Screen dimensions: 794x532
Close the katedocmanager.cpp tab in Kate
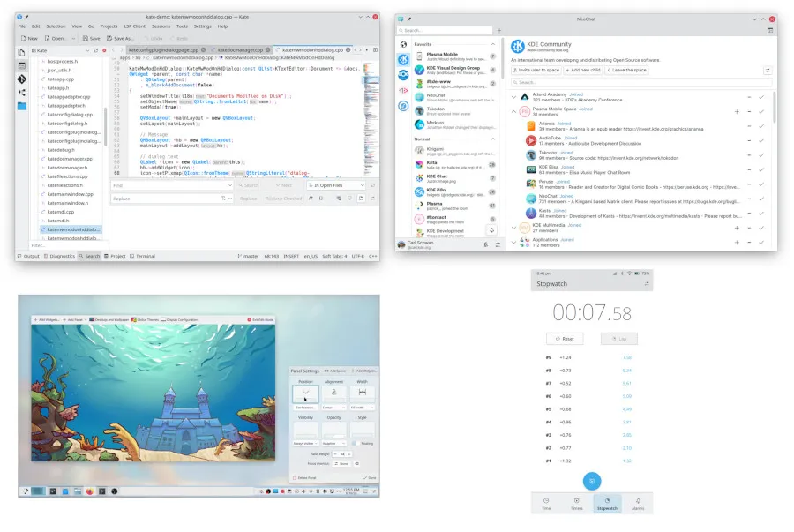(268, 50)
